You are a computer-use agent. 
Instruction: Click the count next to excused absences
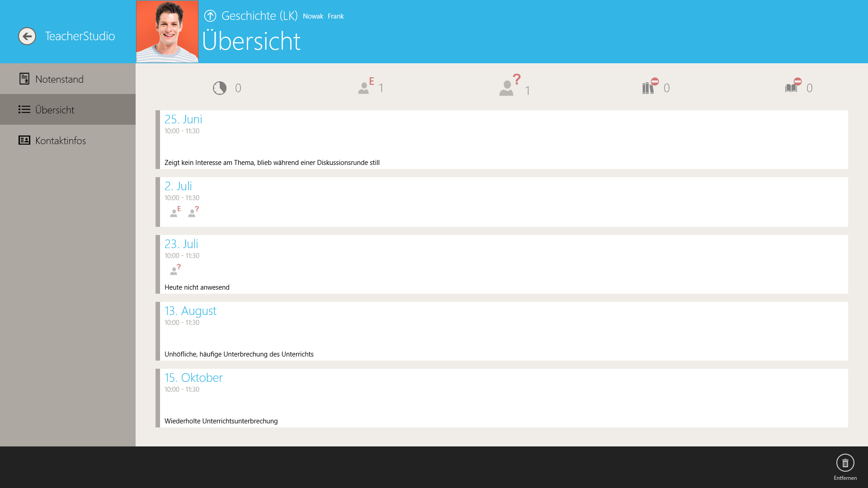tap(381, 88)
